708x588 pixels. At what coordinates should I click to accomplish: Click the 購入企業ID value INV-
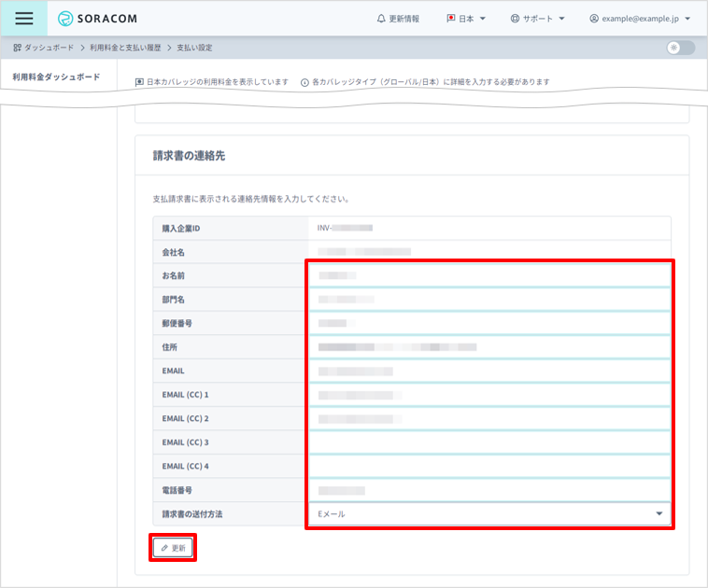(345, 228)
